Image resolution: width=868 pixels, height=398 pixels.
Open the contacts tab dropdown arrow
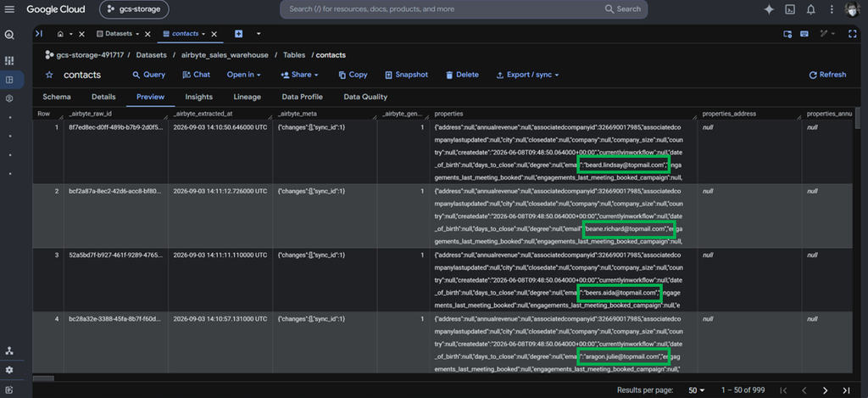click(203, 34)
